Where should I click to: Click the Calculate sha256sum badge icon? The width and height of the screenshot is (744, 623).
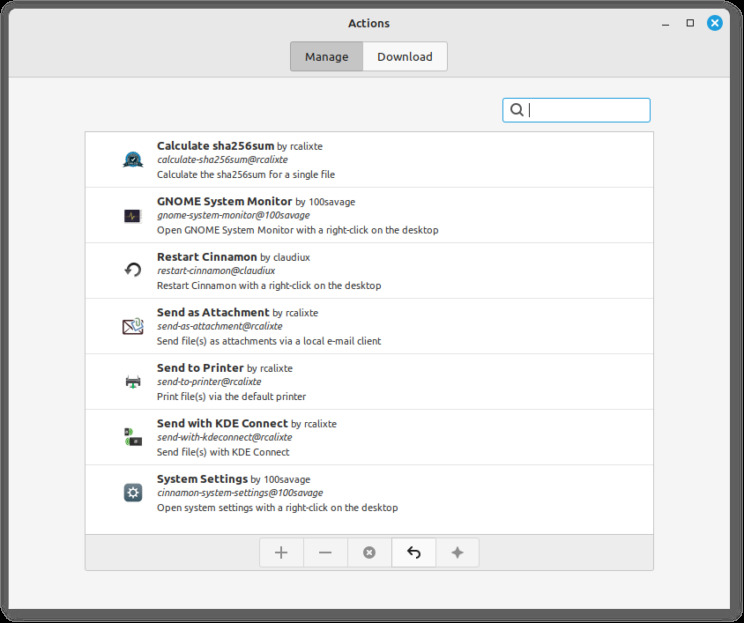tap(133, 159)
